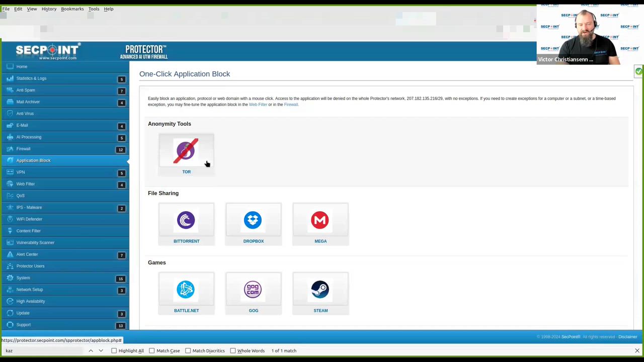Open the History menu
Viewport: 644px width, 362px height.
click(49, 9)
